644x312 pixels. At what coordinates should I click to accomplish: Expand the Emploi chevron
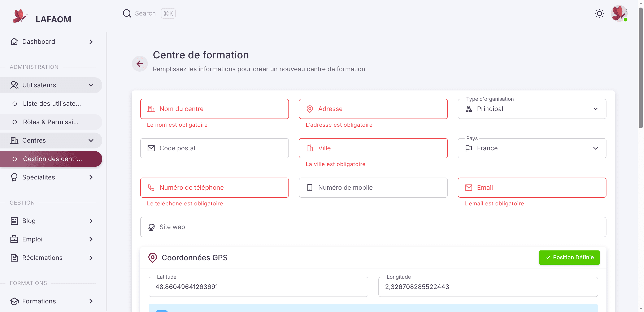[91, 239]
